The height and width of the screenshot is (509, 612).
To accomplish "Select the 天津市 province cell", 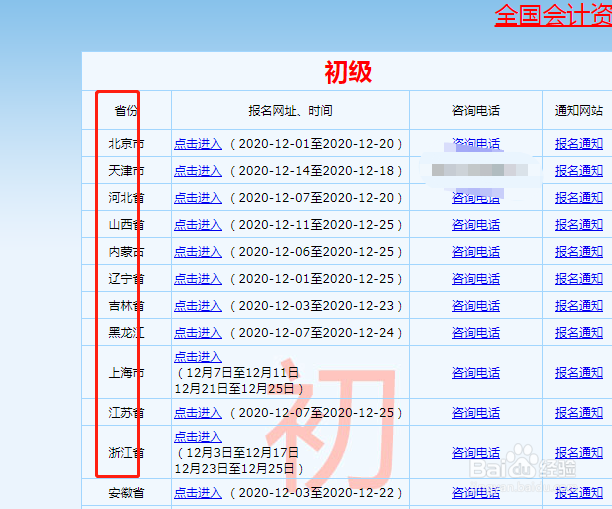I will (x=126, y=171).
